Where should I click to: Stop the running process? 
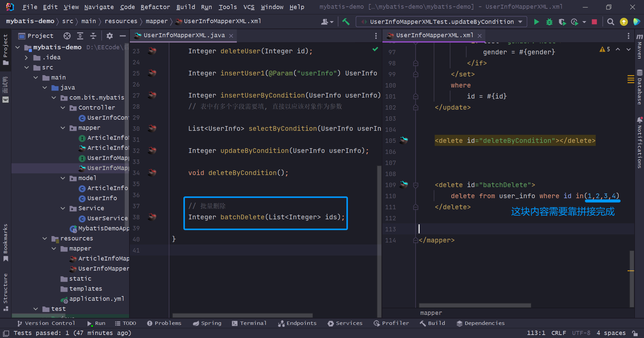[x=594, y=22]
